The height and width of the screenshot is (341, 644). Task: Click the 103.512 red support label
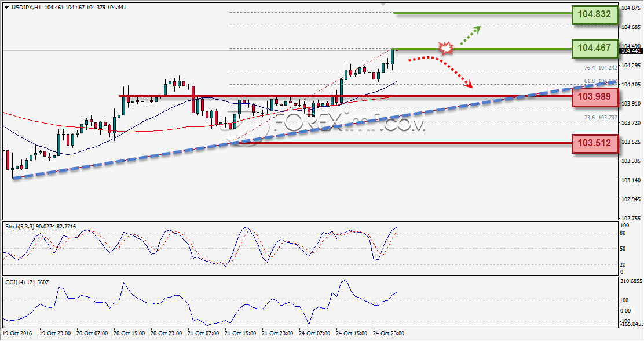pyautogui.click(x=595, y=144)
